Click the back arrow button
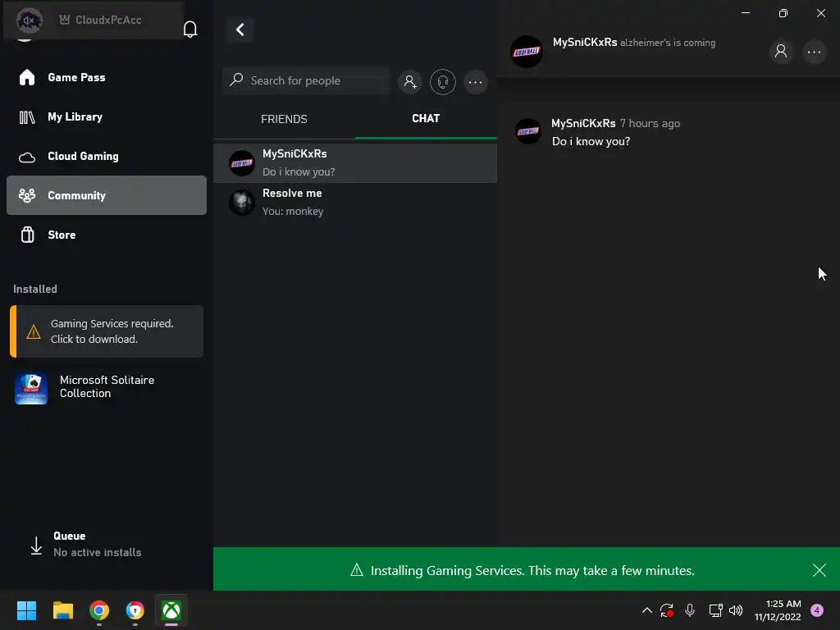840x630 pixels. (x=240, y=30)
